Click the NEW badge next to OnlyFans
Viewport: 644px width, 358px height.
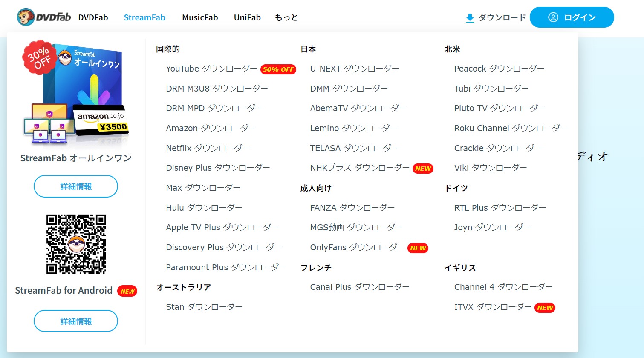[418, 248]
